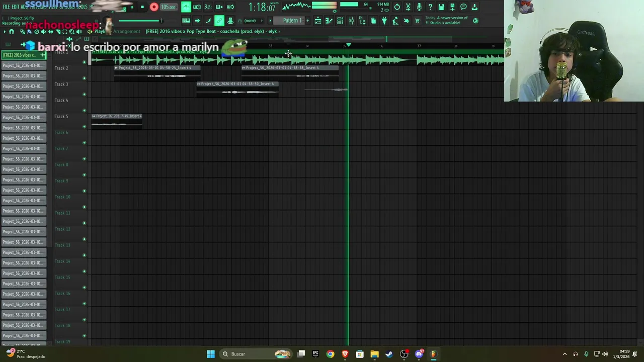
Task: Select the slip tool in playlist toolbar
Action: pos(50,32)
